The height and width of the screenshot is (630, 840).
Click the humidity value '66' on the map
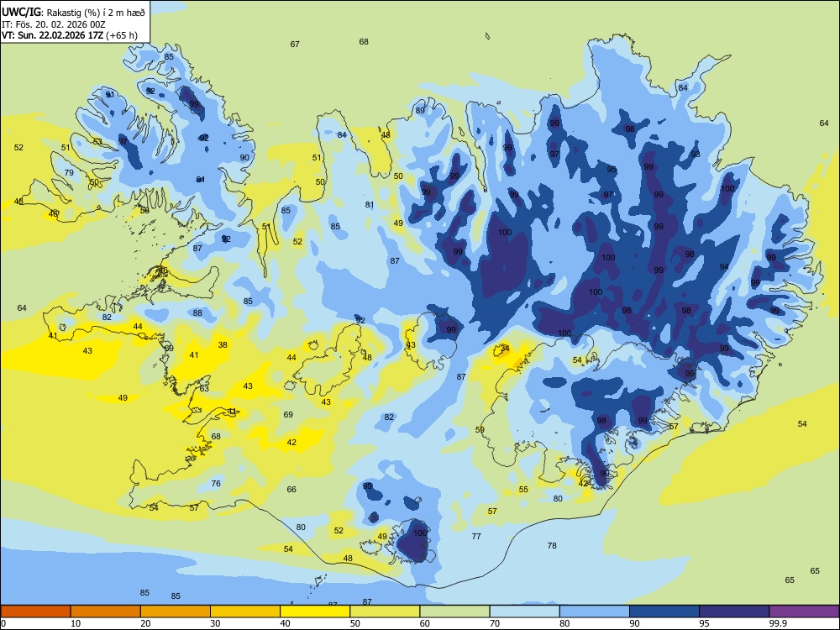point(291,489)
